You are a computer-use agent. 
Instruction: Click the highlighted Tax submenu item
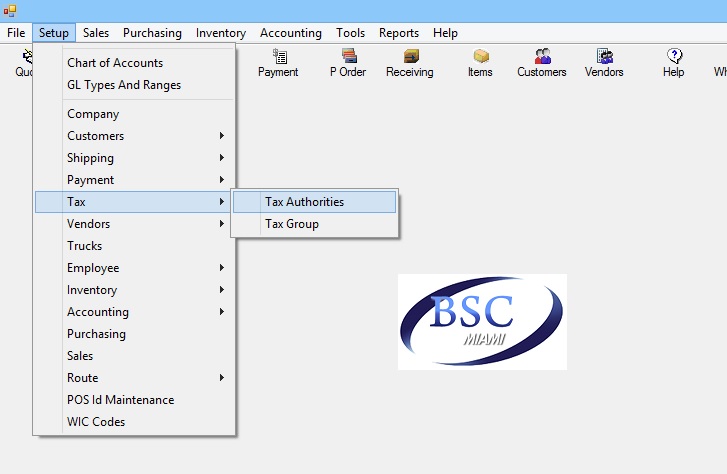click(x=134, y=202)
